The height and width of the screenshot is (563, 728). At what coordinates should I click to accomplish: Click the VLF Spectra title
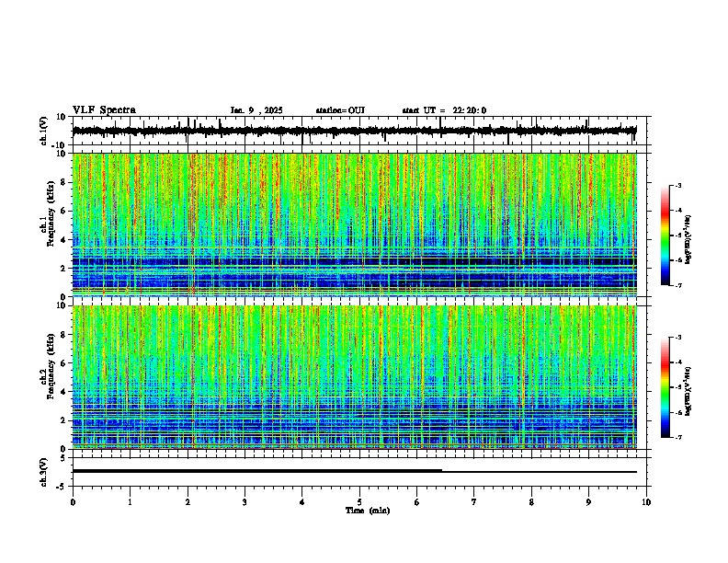click(104, 110)
